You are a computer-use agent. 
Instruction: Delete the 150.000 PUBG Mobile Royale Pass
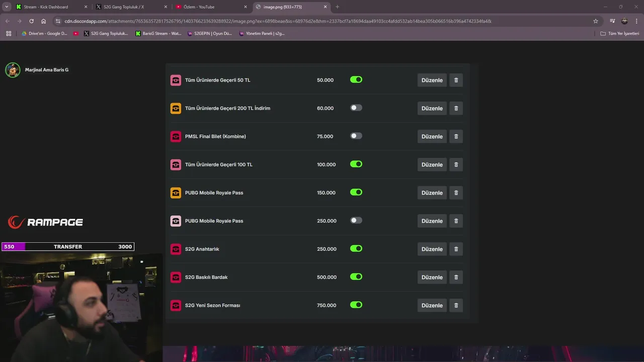tap(456, 193)
